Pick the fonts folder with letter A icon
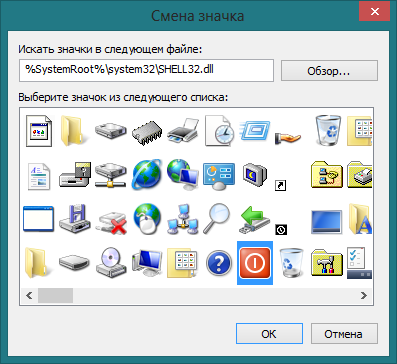397x364 pixels. click(x=360, y=219)
